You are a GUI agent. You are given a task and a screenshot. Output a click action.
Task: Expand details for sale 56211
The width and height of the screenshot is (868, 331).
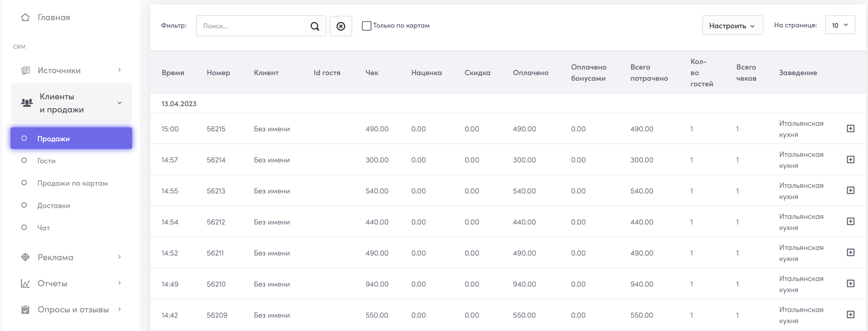click(x=851, y=252)
